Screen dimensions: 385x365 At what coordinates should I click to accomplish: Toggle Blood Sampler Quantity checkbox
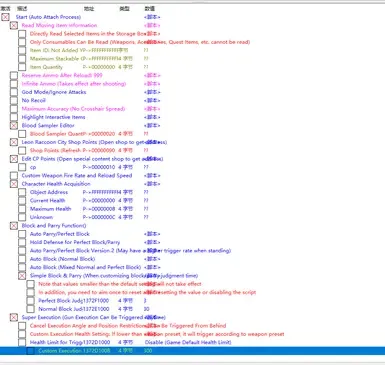point(22,134)
